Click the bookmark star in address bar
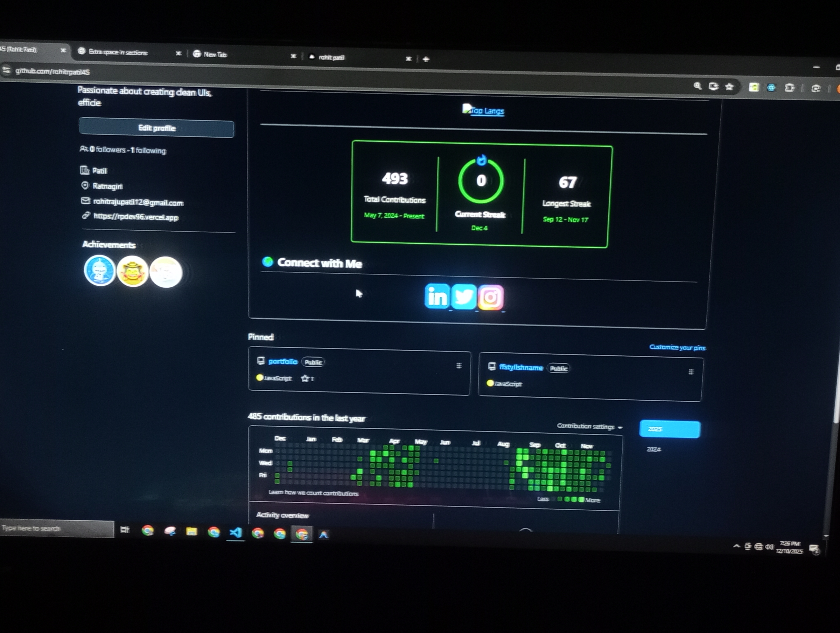840x633 pixels. click(x=729, y=87)
